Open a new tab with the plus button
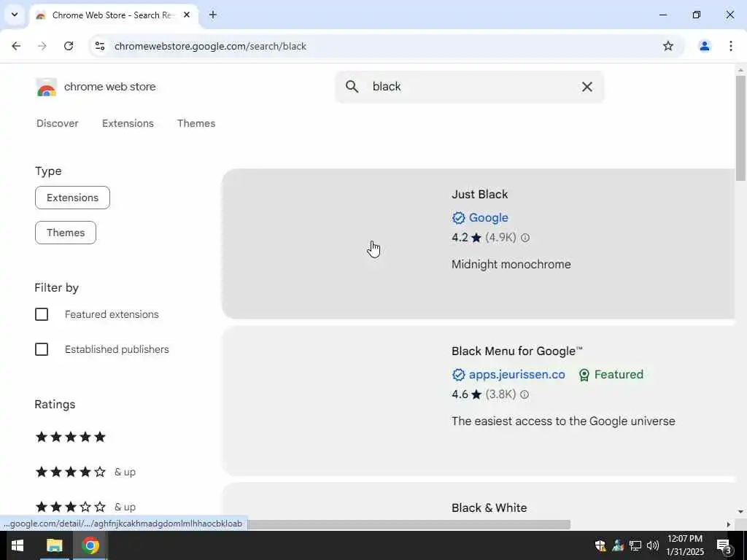 [213, 15]
